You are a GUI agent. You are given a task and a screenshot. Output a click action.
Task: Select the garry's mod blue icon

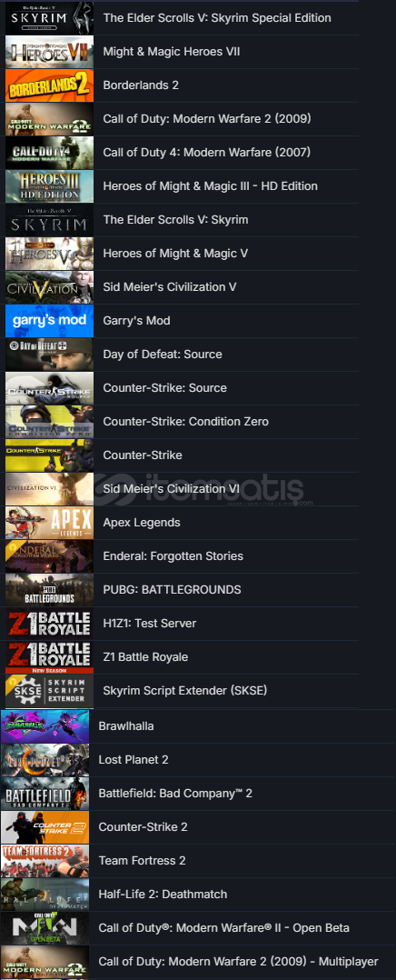(x=49, y=321)
